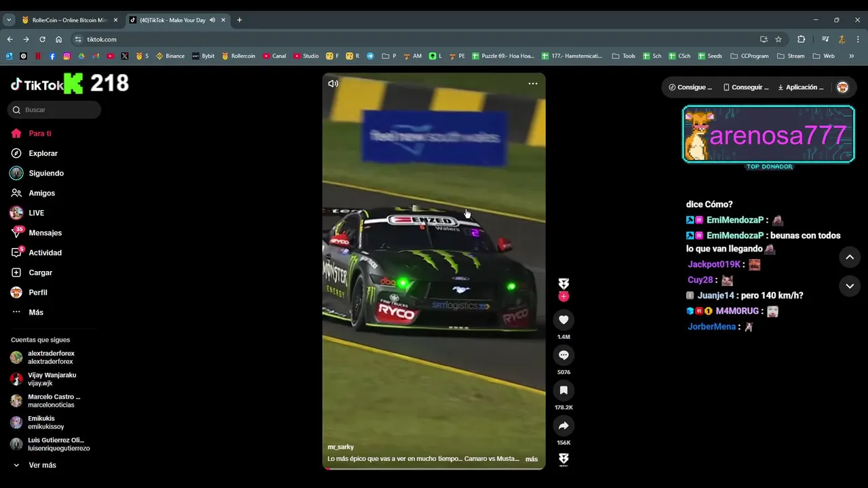
Task: Open the Rollercoin bookmark
Action: tap(239, 56)
